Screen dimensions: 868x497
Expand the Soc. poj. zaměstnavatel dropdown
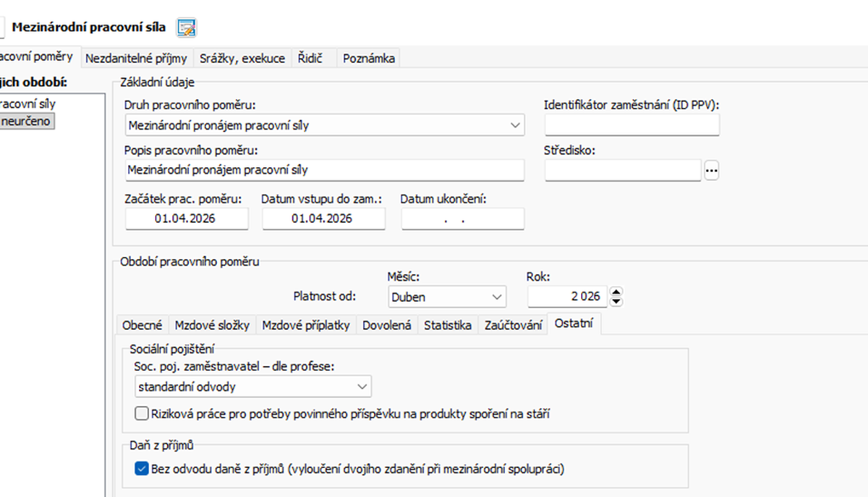pos(362,387)
